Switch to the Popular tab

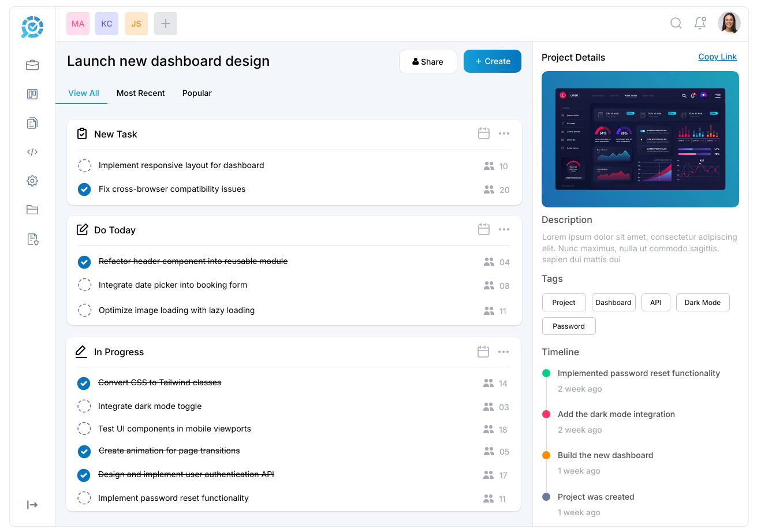pyautogui.click(x=197, y=93)
